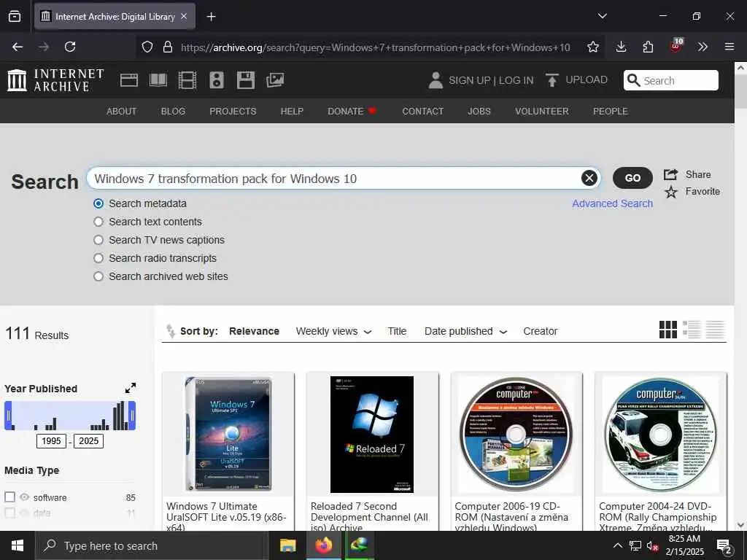Sort results by Creator
The height and width of the screenshot is (560, 747).
[x=541, y=331]
